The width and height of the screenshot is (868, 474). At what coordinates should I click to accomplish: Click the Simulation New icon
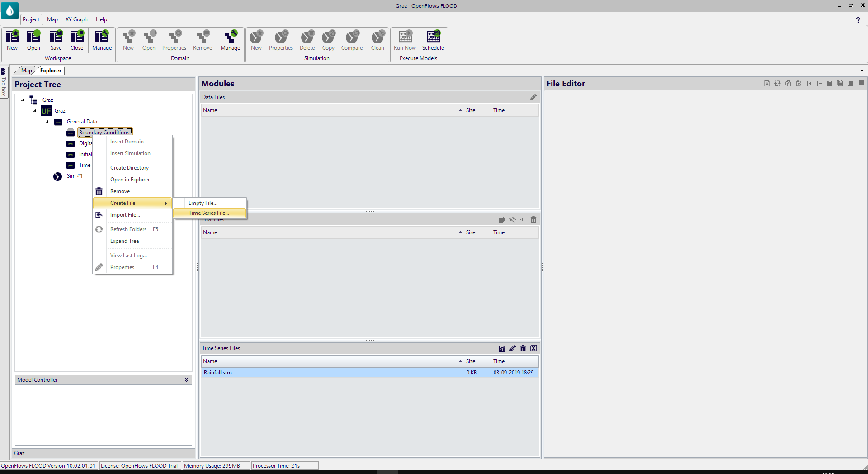tap(256, 40)
